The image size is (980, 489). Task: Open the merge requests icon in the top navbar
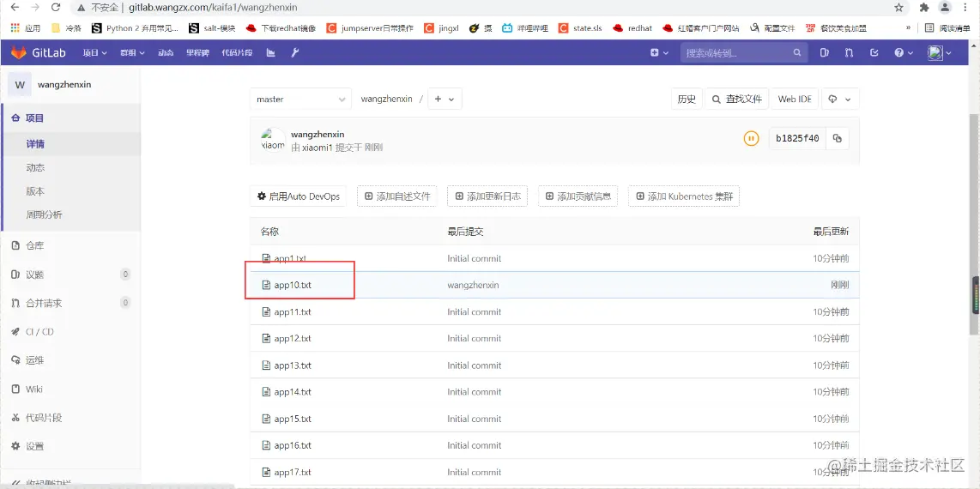pyautogui.click(x=849, y=53)
